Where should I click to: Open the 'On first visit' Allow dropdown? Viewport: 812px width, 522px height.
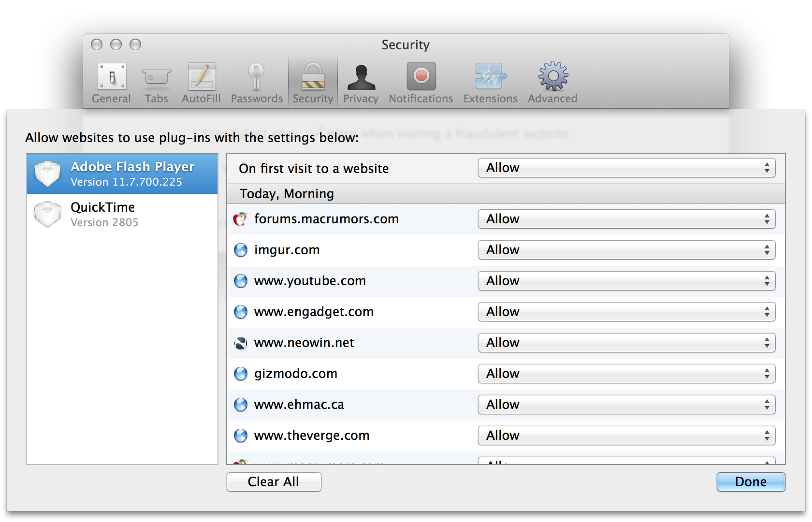pos(626,168)
